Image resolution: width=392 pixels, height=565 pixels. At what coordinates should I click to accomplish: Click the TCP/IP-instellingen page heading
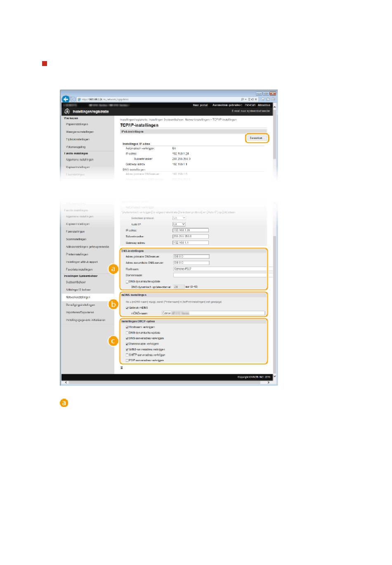139,125
